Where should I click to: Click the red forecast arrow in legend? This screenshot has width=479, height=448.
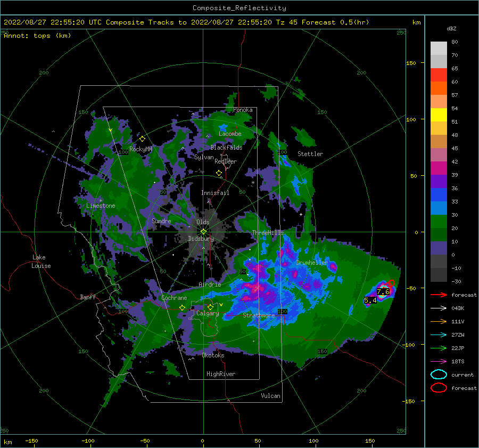point(439,295)
